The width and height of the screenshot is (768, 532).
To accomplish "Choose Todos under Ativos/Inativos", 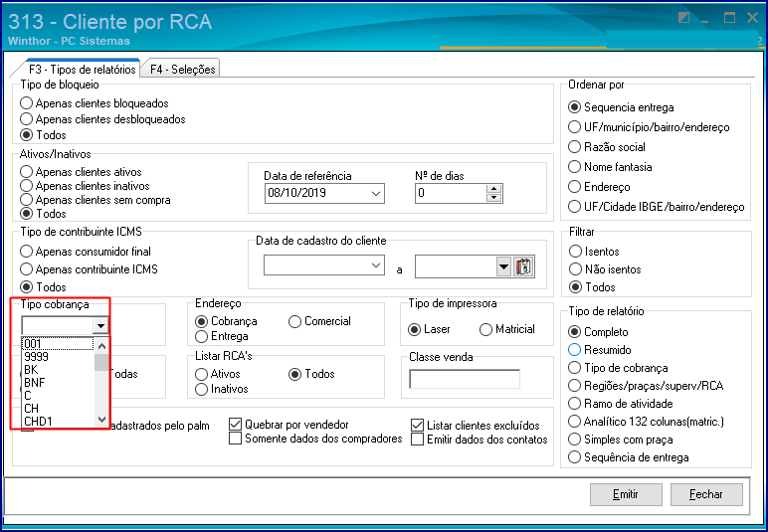I will tap(43, 214).
